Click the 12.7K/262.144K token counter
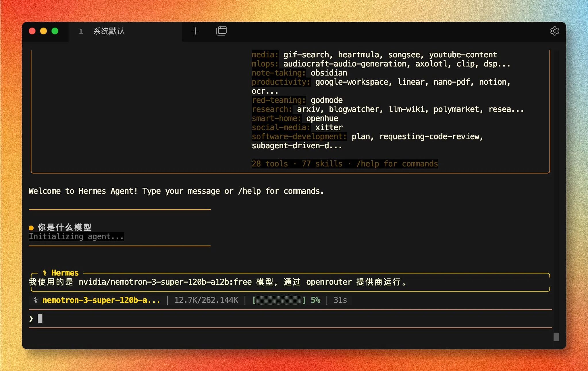The image size is (588, 371). point(206,300)
